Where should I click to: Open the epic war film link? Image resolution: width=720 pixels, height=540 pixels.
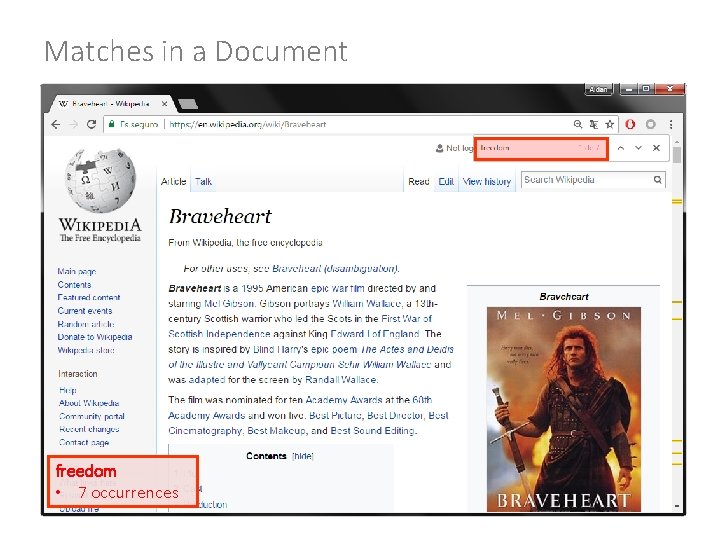point(338,289)
